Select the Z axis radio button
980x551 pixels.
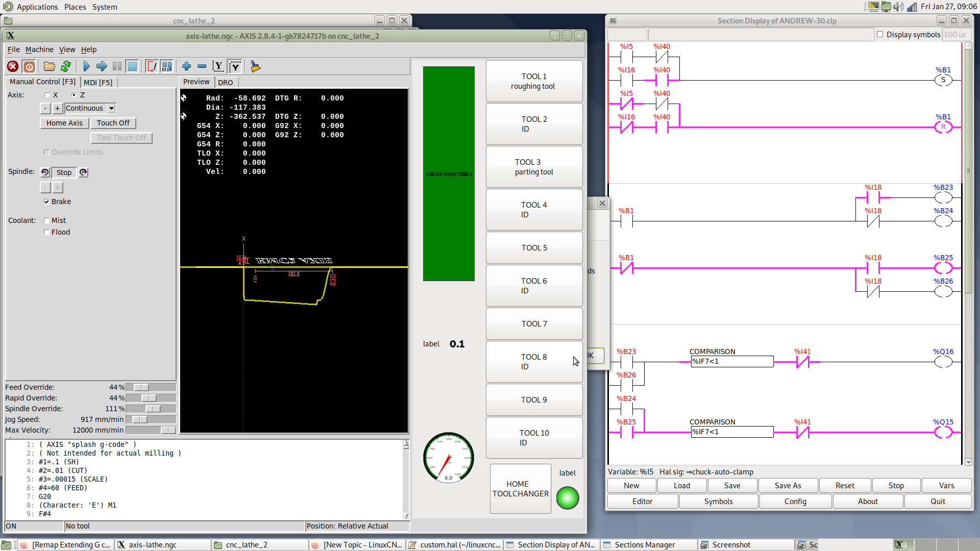point(74,95)
